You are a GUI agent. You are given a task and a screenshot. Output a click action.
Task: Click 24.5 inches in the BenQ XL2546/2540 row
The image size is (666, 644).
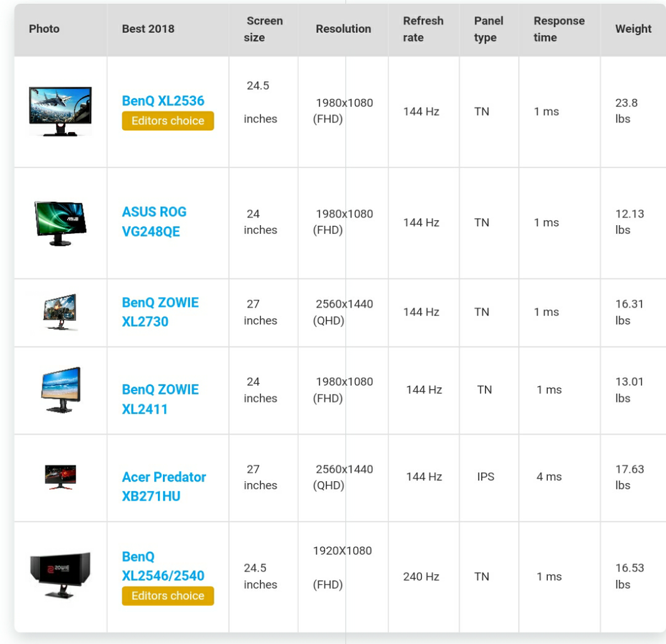(x=260, y=576)
